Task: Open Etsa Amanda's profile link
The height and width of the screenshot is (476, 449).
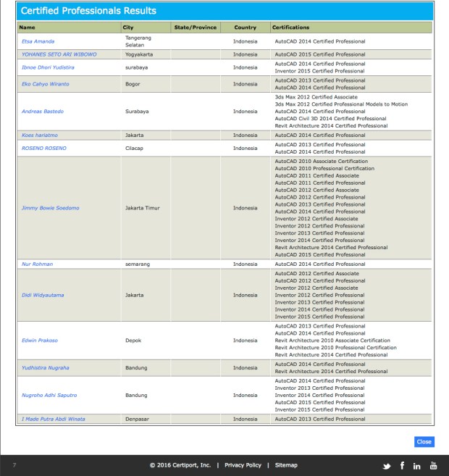Action: pos(38,41)
